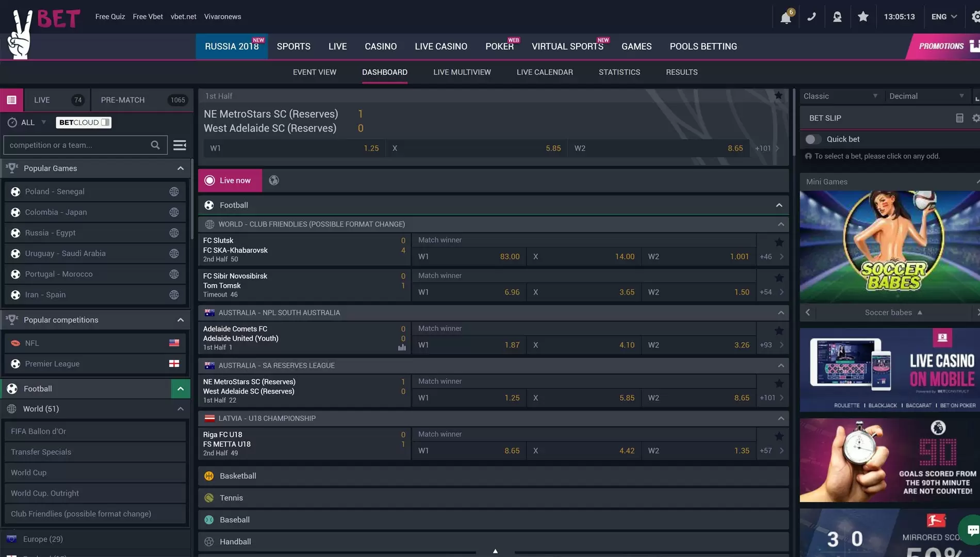This screenshot has height=557, width=980.
Task: Collapse the Popular Games section
Action: 181,168
